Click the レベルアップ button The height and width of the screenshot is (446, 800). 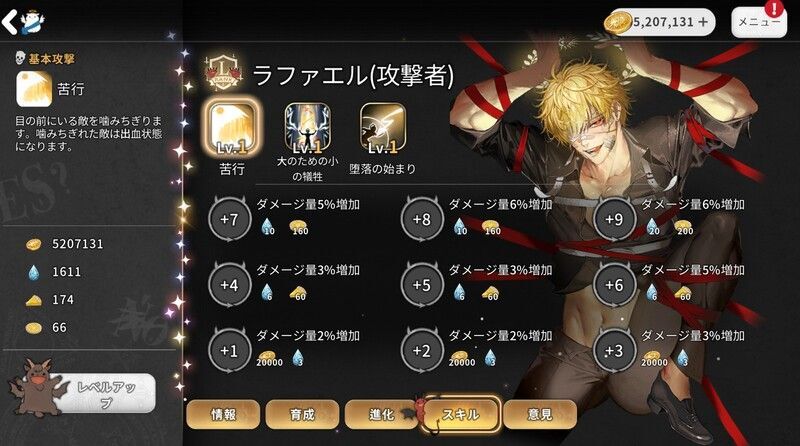106,393
